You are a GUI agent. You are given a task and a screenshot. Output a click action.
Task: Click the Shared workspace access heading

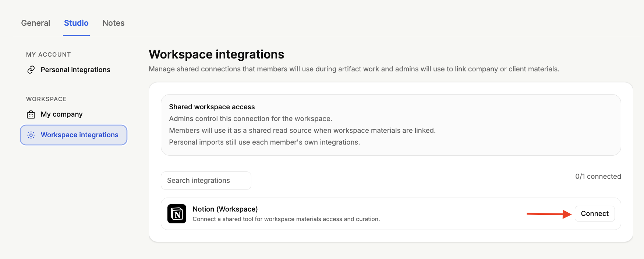[212, 107]
